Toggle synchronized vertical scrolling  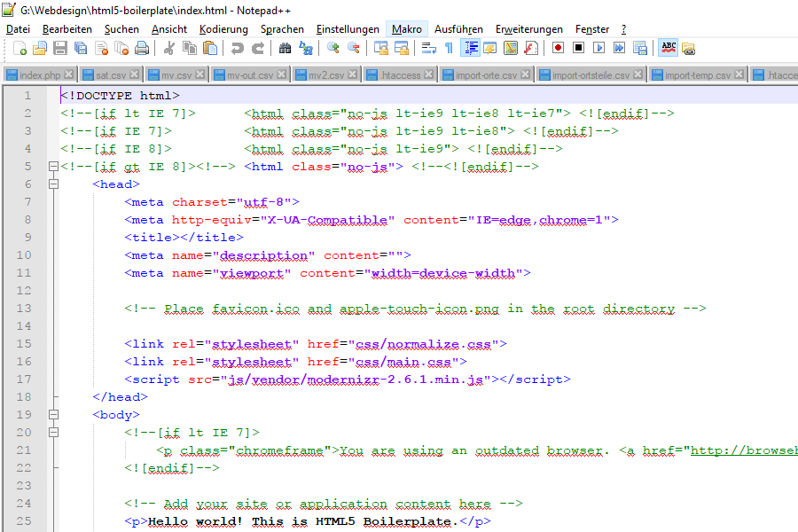click(380, 49)
